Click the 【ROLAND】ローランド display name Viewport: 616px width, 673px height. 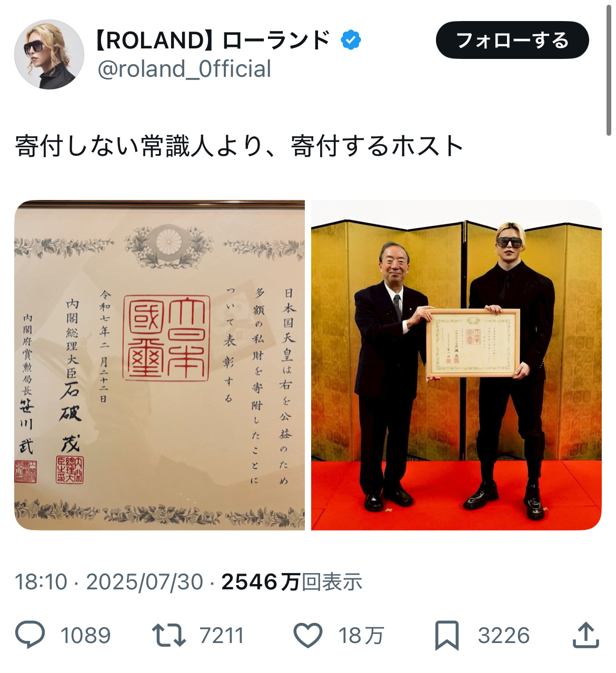tap(212, 40)
